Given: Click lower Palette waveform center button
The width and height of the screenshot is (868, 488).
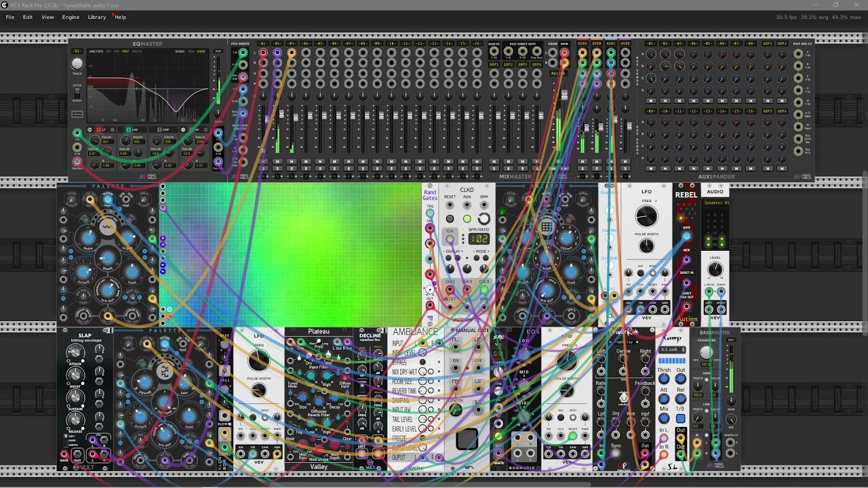Looking at the screenshot, I should click(164, 371).
